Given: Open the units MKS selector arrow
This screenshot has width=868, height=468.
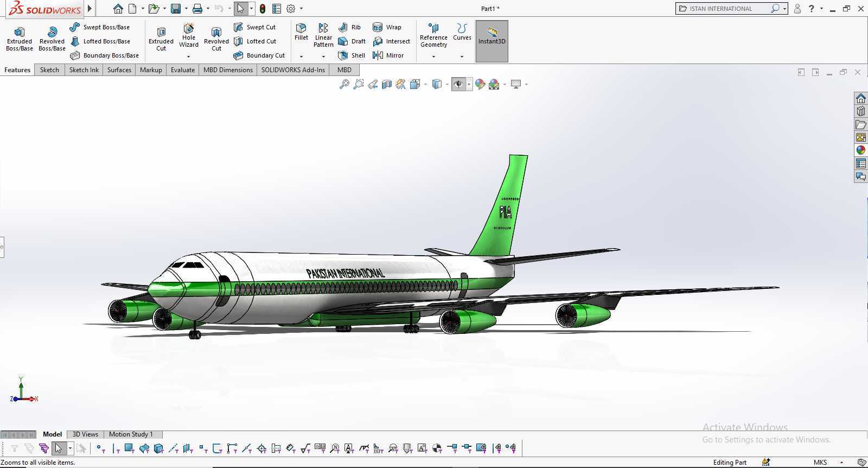Looking at the screenshot, I should tap(841, 463).
